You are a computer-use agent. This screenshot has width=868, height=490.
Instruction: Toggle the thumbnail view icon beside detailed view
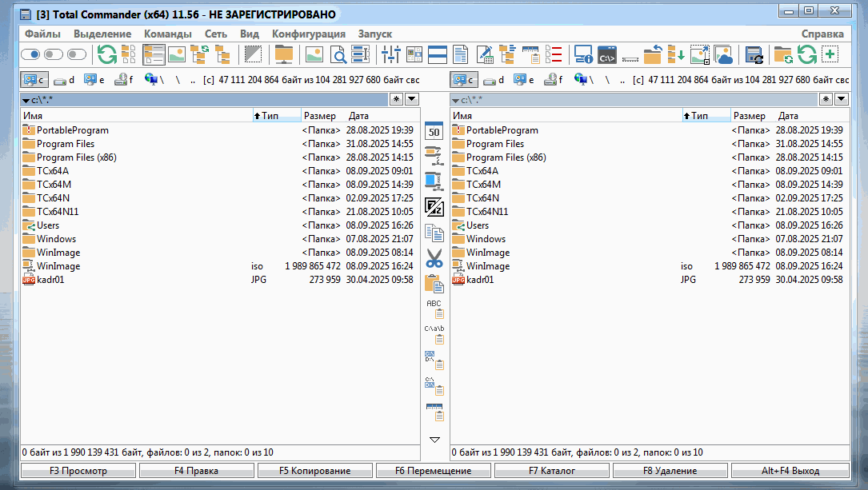(x=177, y=54)
